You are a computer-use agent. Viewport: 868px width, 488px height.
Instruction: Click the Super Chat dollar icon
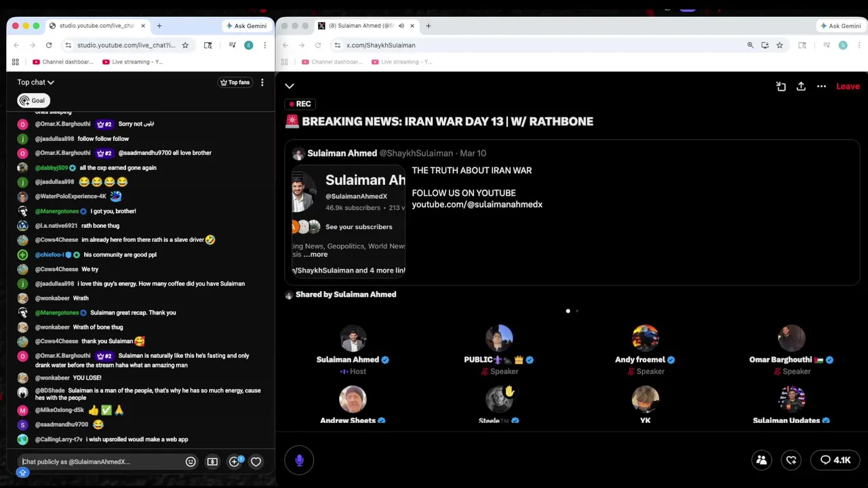pos(212,462)
